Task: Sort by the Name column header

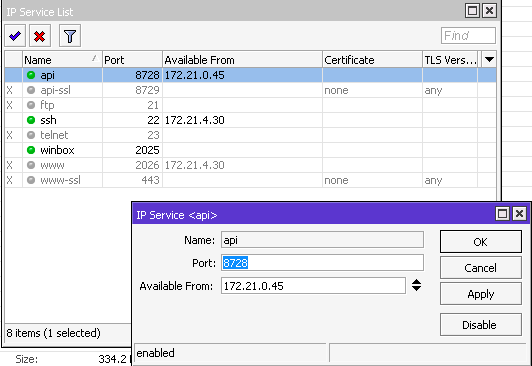Action: (x=62, y=60)
